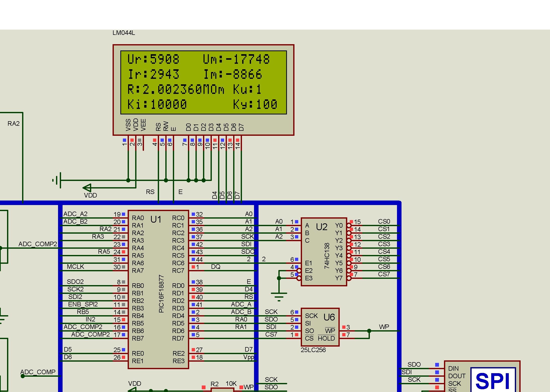The height and width of the screenshot is (392, 550).
Task: Click the RA7 pin name on U1
Action: (x=138, y=271)
